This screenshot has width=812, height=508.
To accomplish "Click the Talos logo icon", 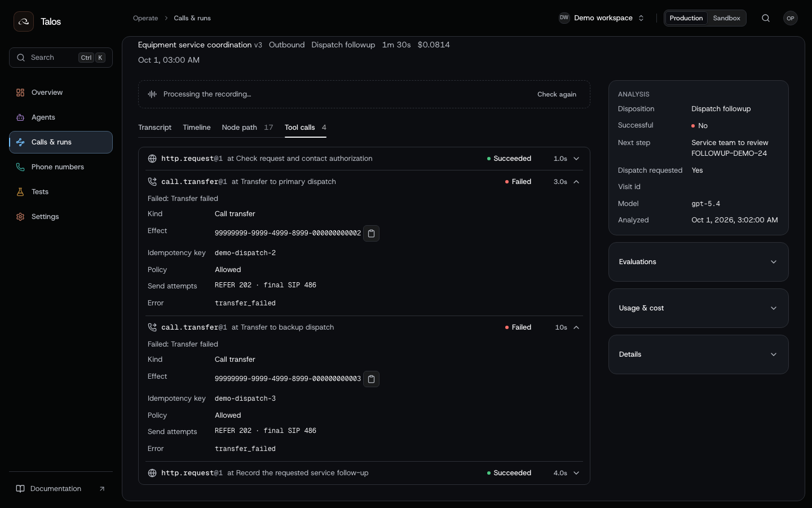I will pyautogui.click(x=24, y=21).
